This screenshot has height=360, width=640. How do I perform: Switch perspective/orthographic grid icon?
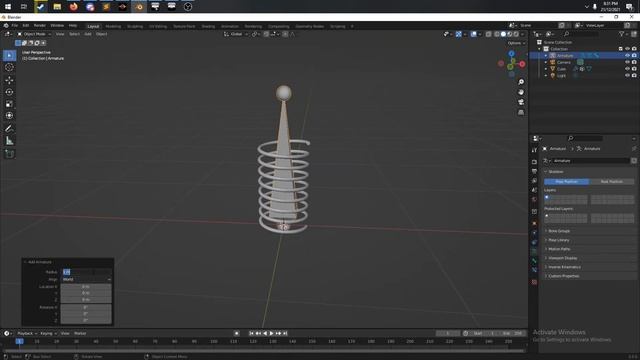(x=521, y=112)
